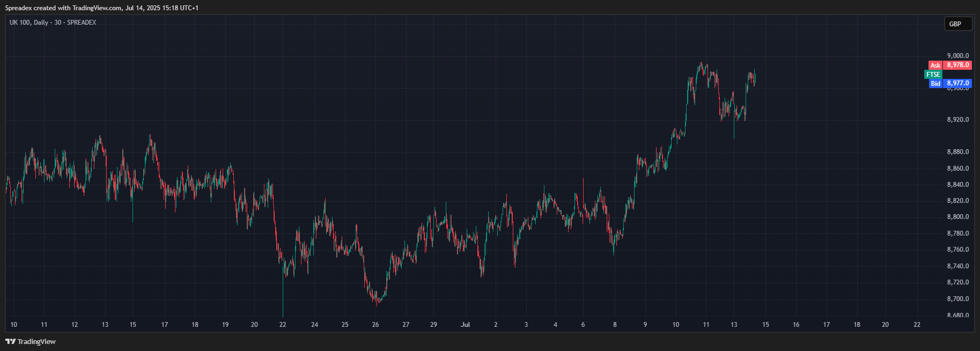The width and height of the screenshot is (980, 351).
Task: Click date 29 on the time axis
Action: tap(434, 325)
